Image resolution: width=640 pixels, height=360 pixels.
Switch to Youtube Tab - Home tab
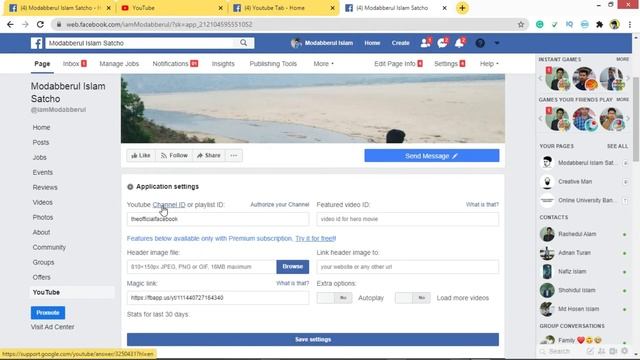tap(284, 8)
